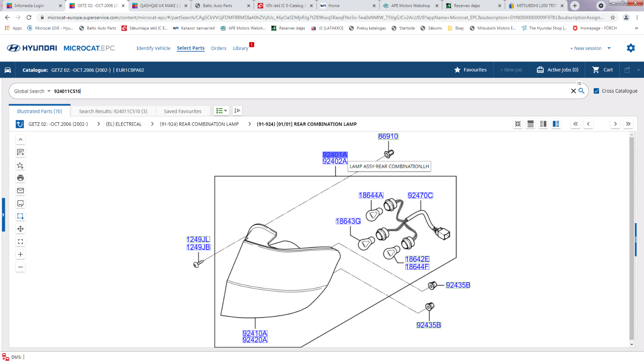Select part callout 92401A
Viewport: 644px width, 362px height.
point(335,155)
